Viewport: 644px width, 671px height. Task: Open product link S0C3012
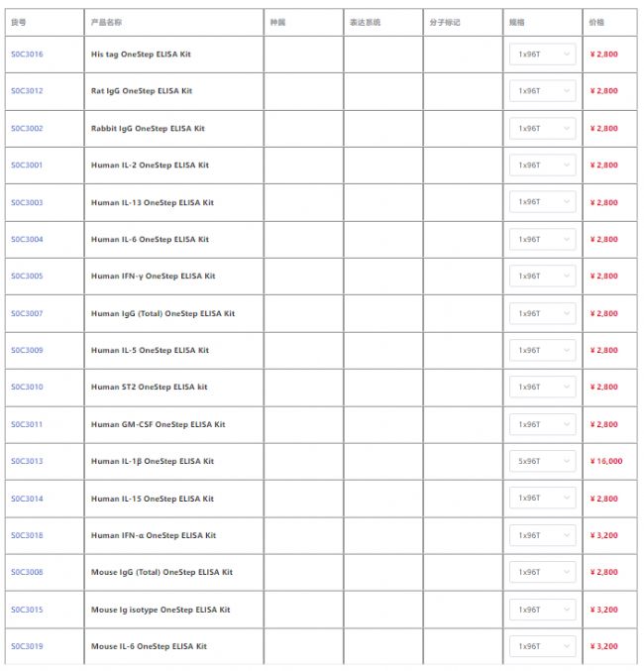coord(27,91)
